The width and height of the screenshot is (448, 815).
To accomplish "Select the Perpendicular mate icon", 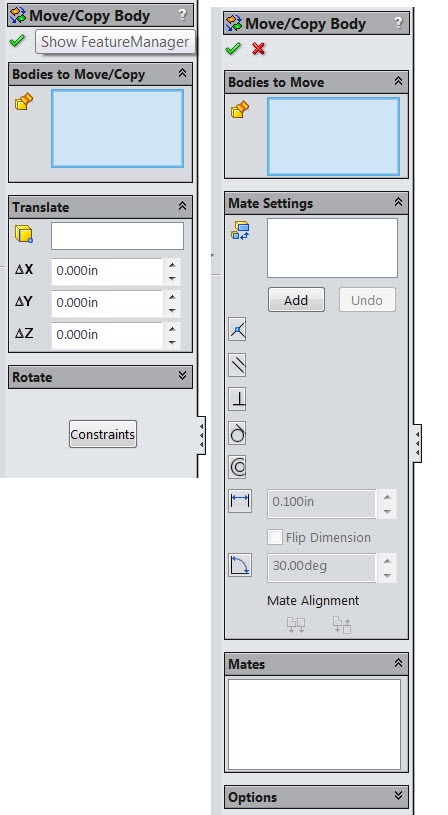I will [238, 399].
